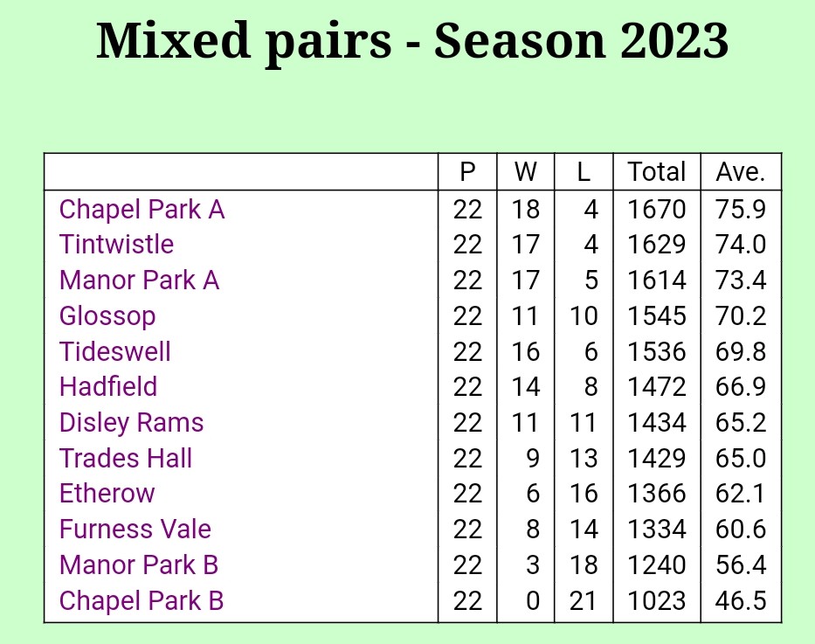Click Chapel Park A's total score 1670

point(657,210)
